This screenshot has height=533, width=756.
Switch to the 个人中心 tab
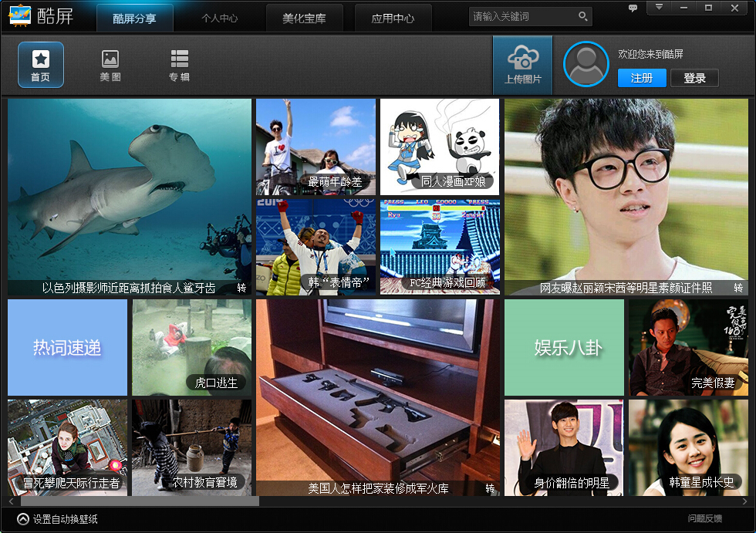(220, 17)
